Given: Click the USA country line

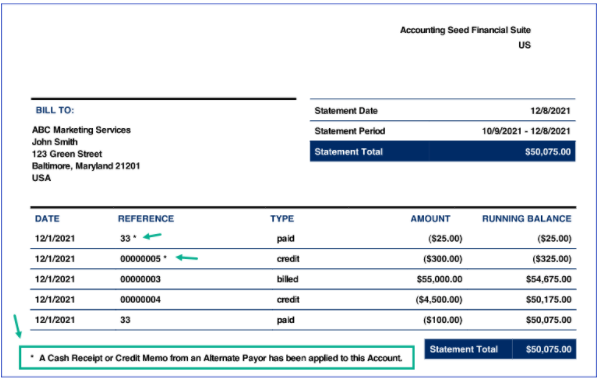Looking at the screenshot, I should tap(41, 178).
